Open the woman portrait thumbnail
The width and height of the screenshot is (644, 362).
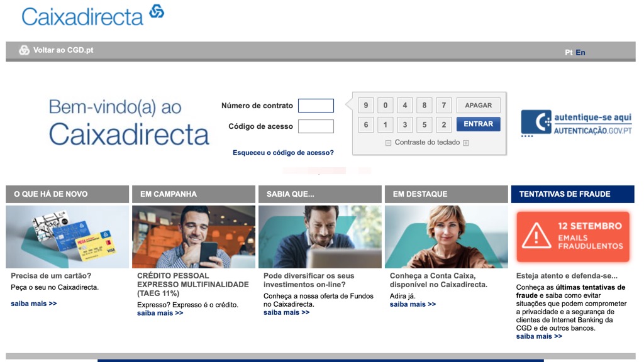click(446, 237)
